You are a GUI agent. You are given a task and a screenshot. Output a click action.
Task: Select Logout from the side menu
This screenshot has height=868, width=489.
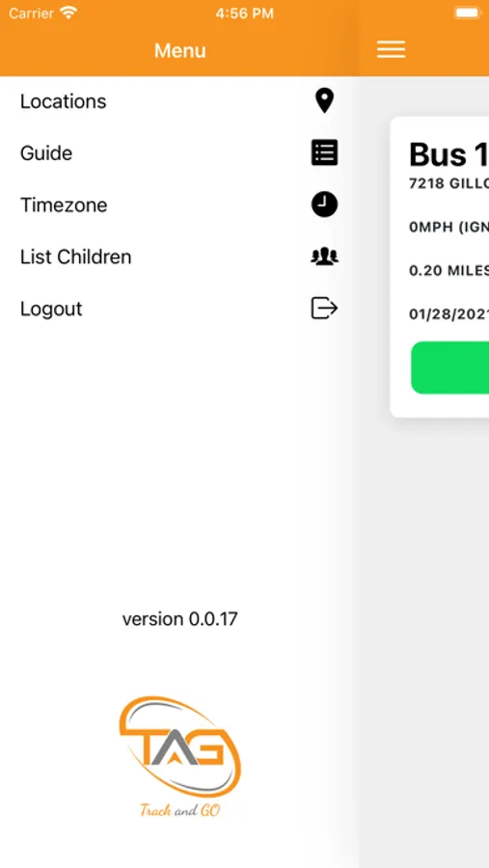(179, 309)
